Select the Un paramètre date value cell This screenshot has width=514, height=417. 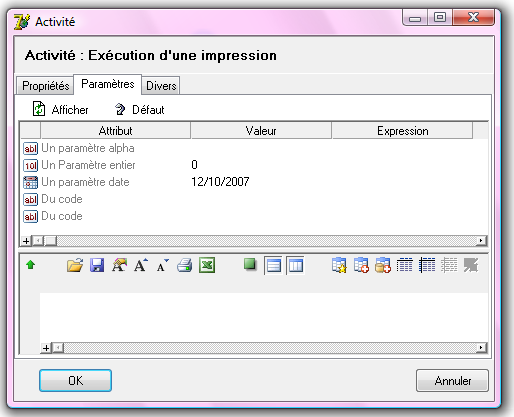point(261,182)
